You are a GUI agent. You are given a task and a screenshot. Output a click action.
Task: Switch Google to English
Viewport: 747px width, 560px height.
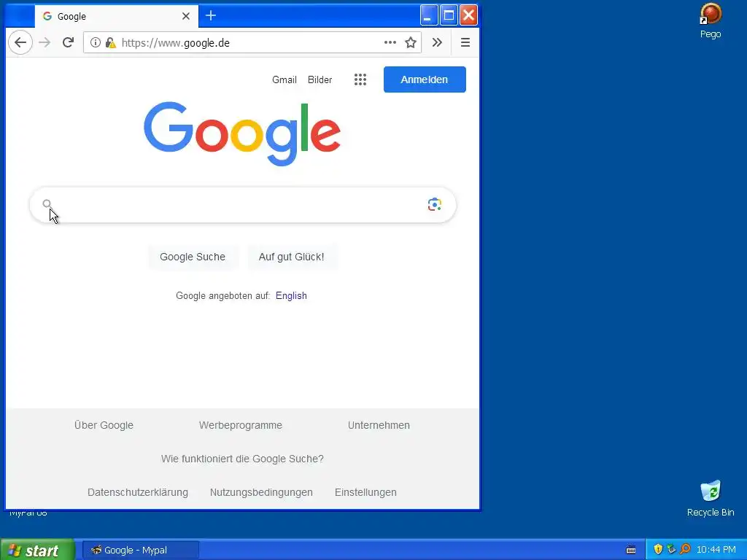[x=291, y=296]
